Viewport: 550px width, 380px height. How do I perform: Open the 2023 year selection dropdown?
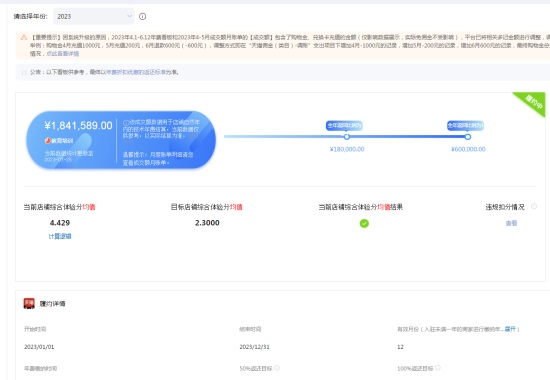(x=94, y=16)
